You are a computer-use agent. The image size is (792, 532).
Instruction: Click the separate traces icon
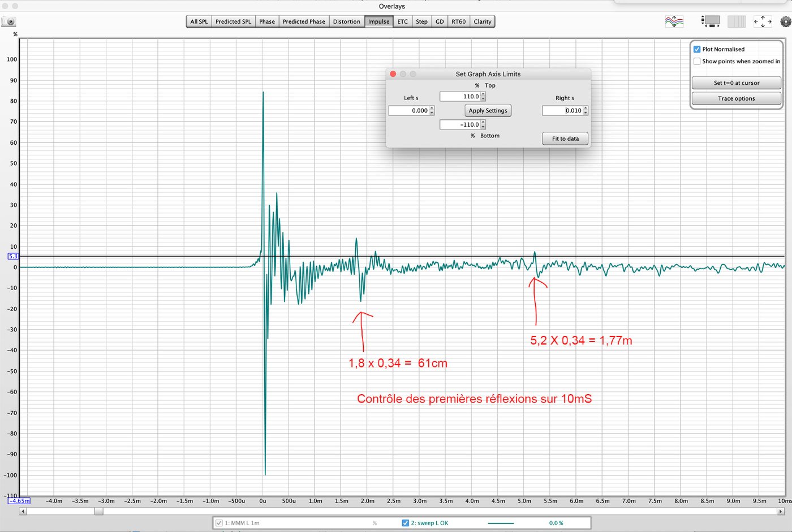(674, 21)
